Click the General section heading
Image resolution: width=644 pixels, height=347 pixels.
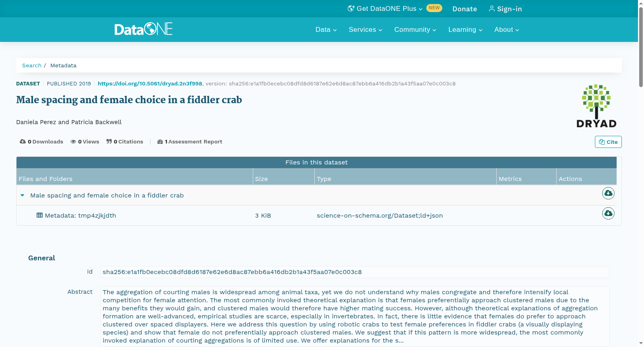click(x=41, y=258)
